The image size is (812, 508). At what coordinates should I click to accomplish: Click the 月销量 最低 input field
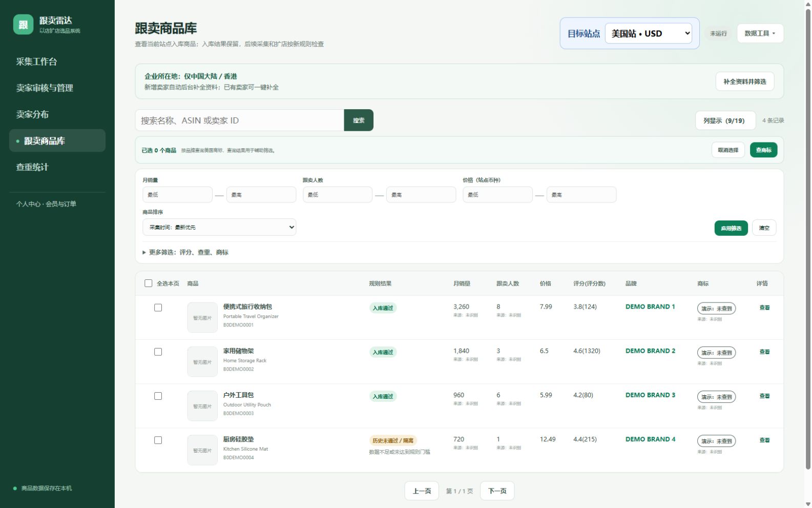click(x=177, y=195)
